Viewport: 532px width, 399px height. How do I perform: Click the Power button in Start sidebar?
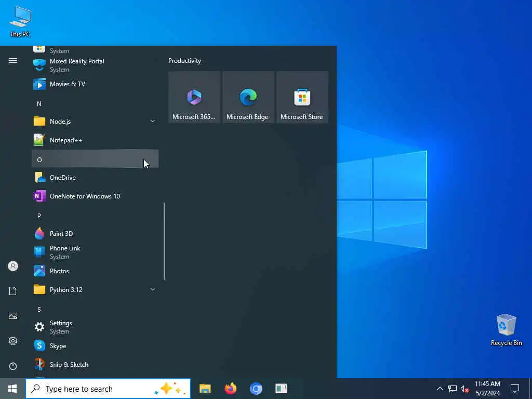click(x=13, y=366)
